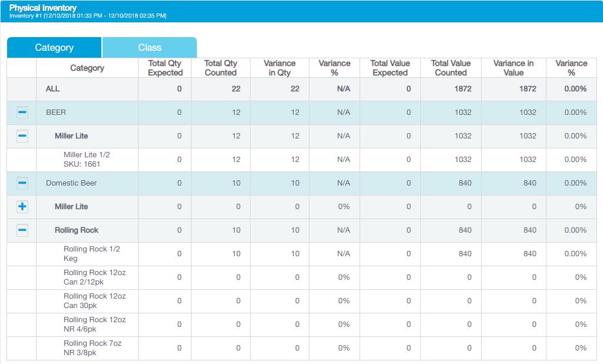Select Rolling Rock 7oz NR 3/8pk item
This screenshot has width=603, height=364.
[93, 348]
